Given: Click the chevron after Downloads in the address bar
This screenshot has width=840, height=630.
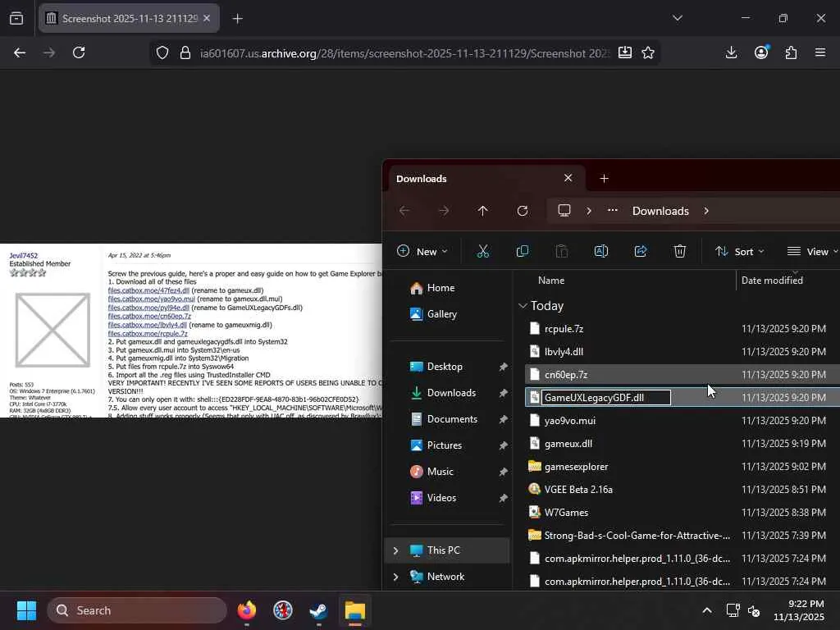Looking at the screenshot, I should 706,211.
